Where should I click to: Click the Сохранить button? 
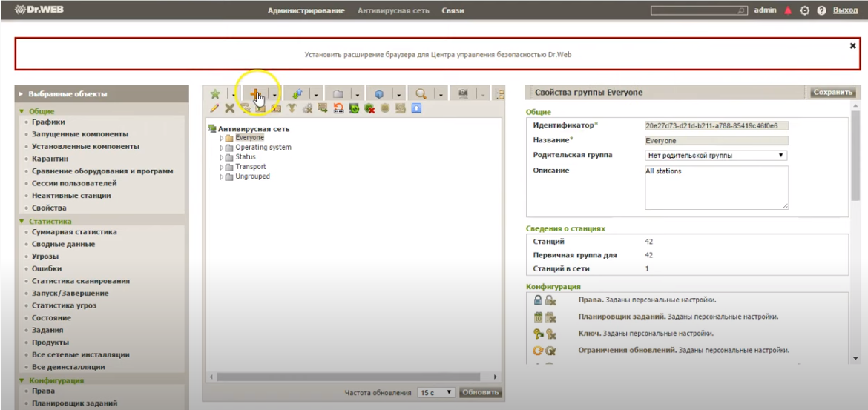[833, 93]
